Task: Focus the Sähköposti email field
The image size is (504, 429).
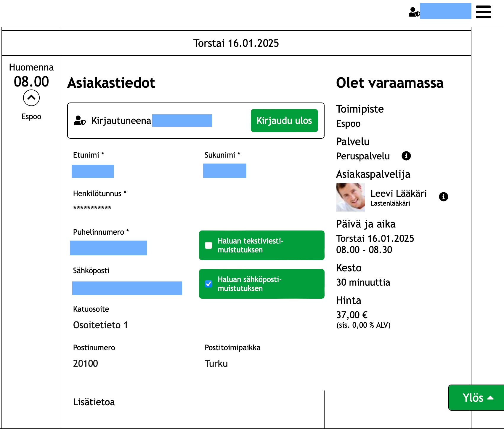Action: point(127,288)
